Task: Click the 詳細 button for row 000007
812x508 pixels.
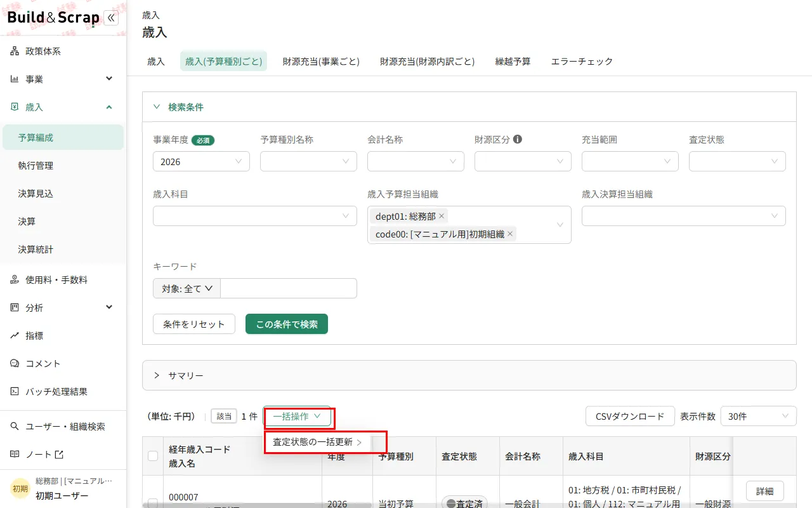Action: (765, 491)
